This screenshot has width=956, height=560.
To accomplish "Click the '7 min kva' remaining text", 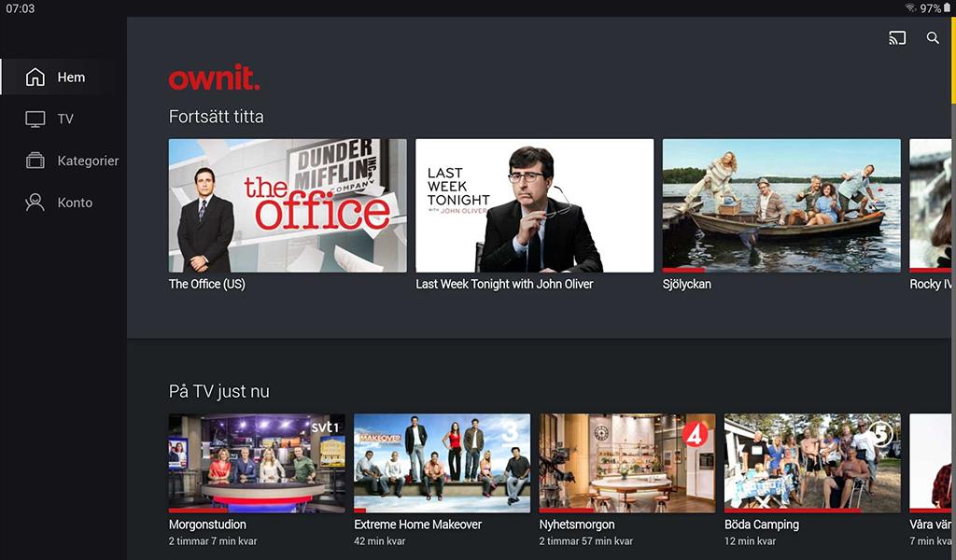I will (x=931, y=541).
